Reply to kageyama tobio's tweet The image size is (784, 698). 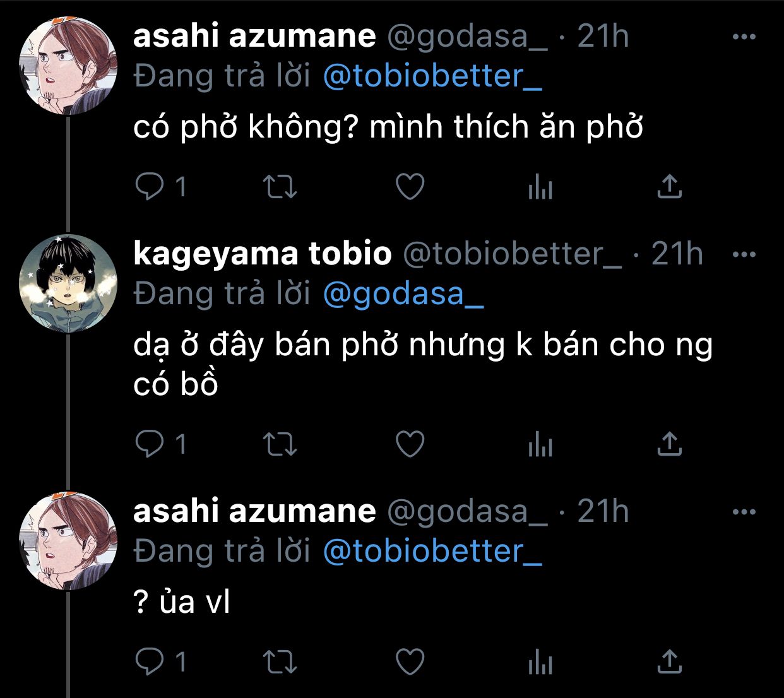(150, 444)
